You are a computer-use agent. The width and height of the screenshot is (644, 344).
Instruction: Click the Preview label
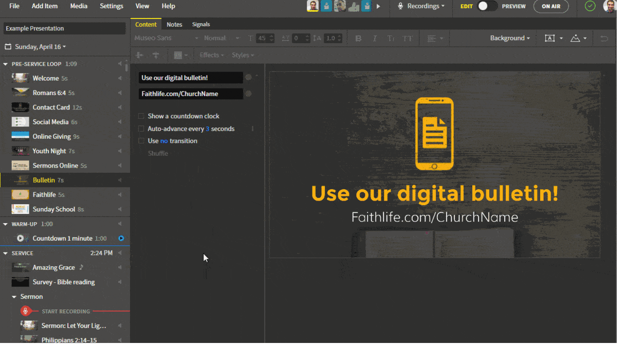pyautogui.click(x=514, y=6)
